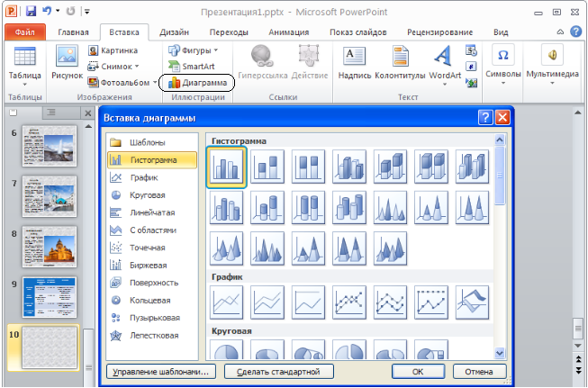588x388 pixels.
Task: Select Точечная chart category
Action: point(152,248)
